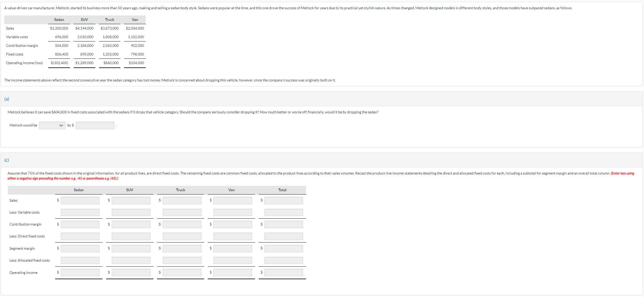Screen dimensions: 644x298
Task: Click the SUV contribution margin 2,184,000
Action: (x=85, y=46)
